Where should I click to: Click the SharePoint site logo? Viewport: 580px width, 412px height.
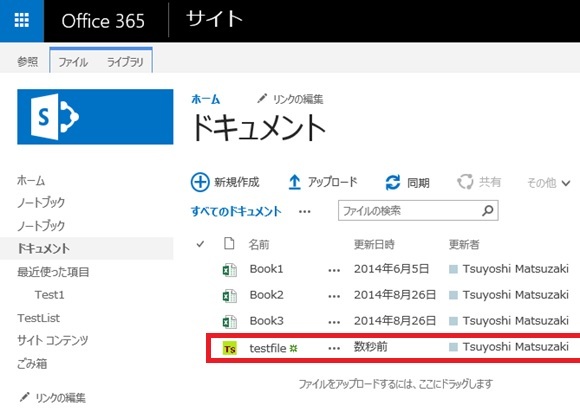pyautogui.click(x=95, y=116)
